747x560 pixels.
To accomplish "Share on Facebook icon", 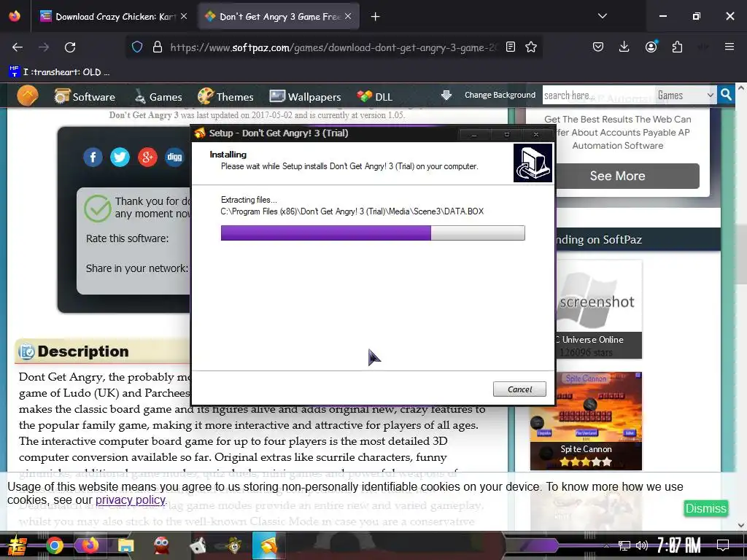I will pyautogui.click(x=93, y=157).
